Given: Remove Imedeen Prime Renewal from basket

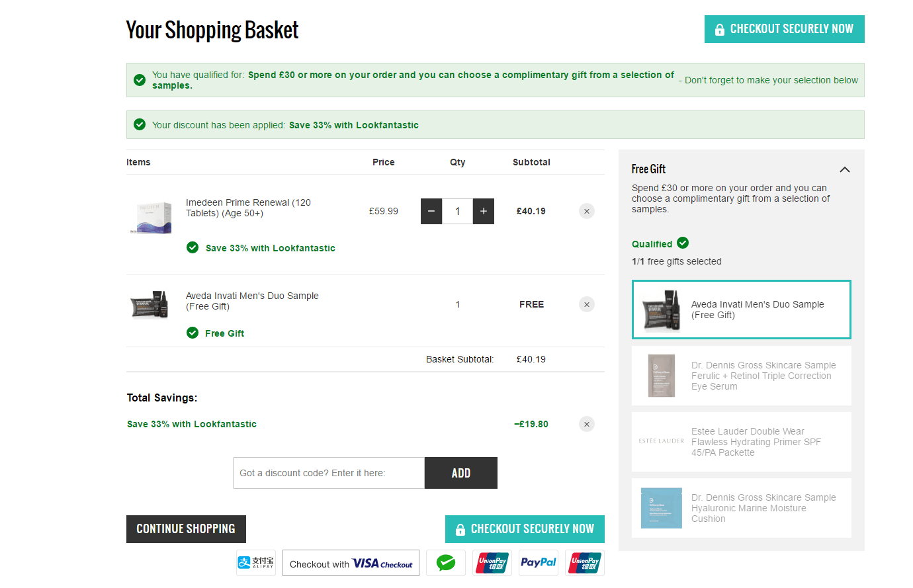Looking at the screenshot, I should click(587, 212).
